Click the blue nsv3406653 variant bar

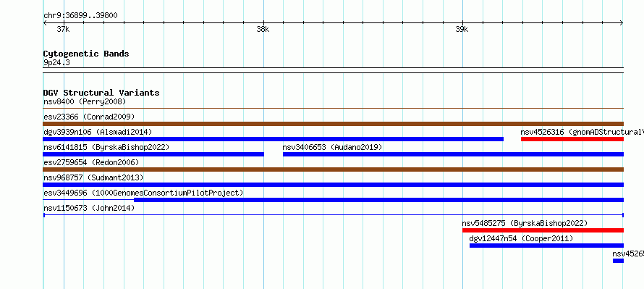tap(453, 154)
